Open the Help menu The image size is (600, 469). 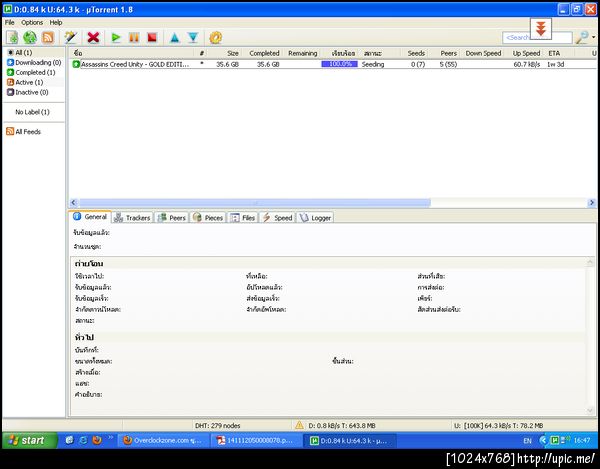[56, 23]
